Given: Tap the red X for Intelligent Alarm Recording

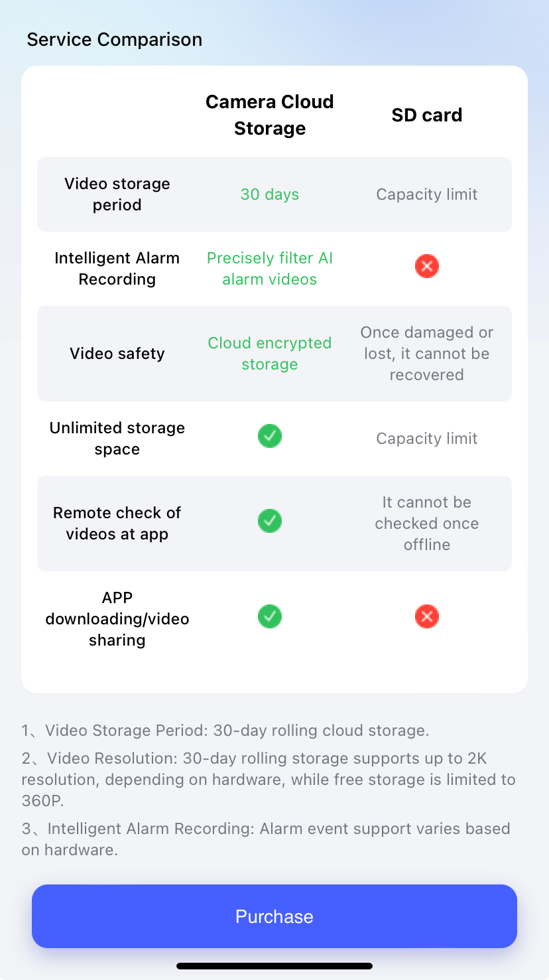Looking at the screenshot, I should click(x=427, y=266).
